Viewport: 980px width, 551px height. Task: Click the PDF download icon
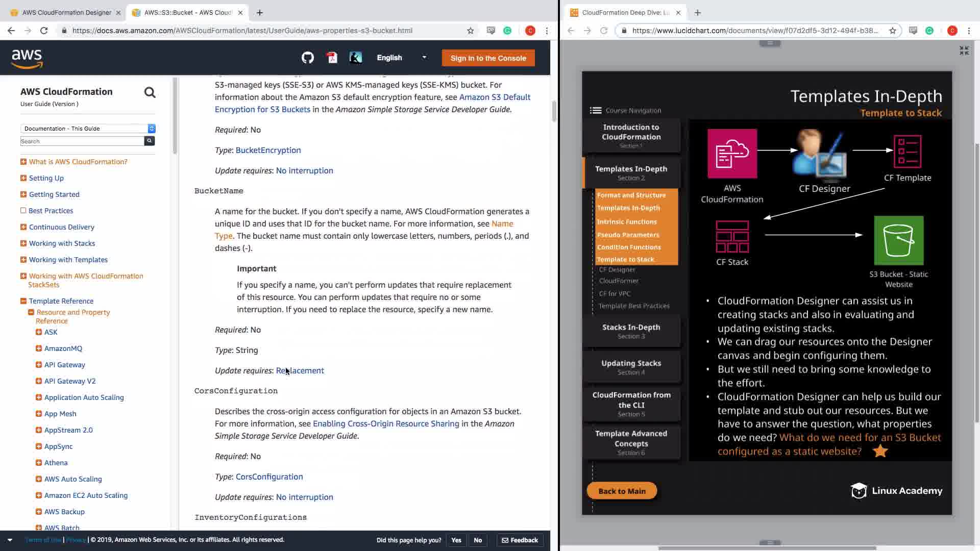332,58
